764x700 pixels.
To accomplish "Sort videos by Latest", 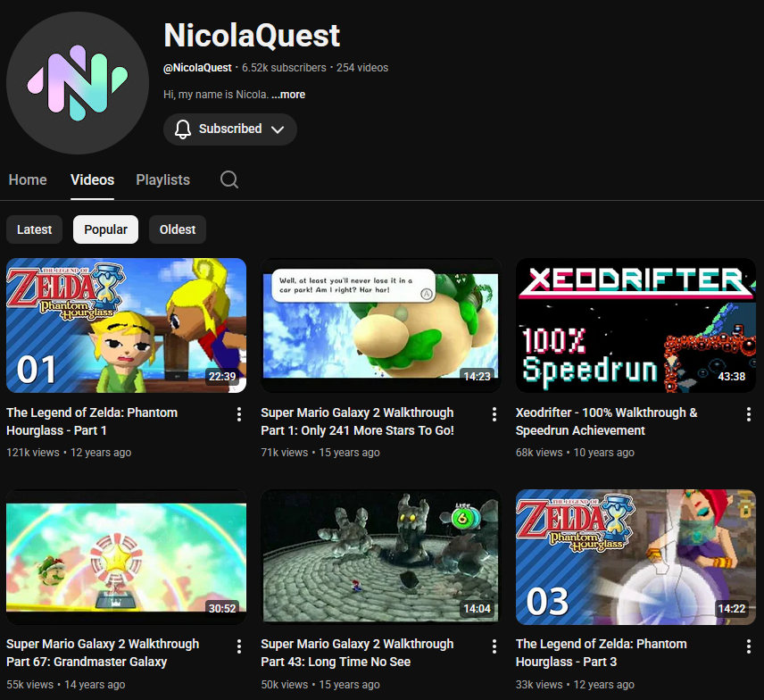I will point(34,229).
